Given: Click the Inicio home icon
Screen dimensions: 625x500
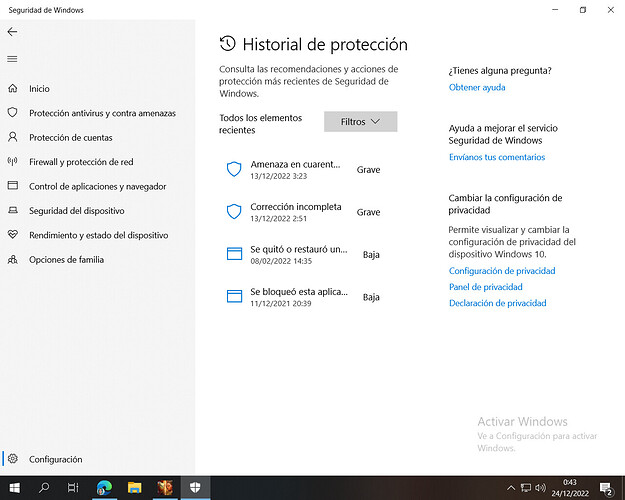Looking at the screenshot, I should pyautogui.click(x=13, y=88).
